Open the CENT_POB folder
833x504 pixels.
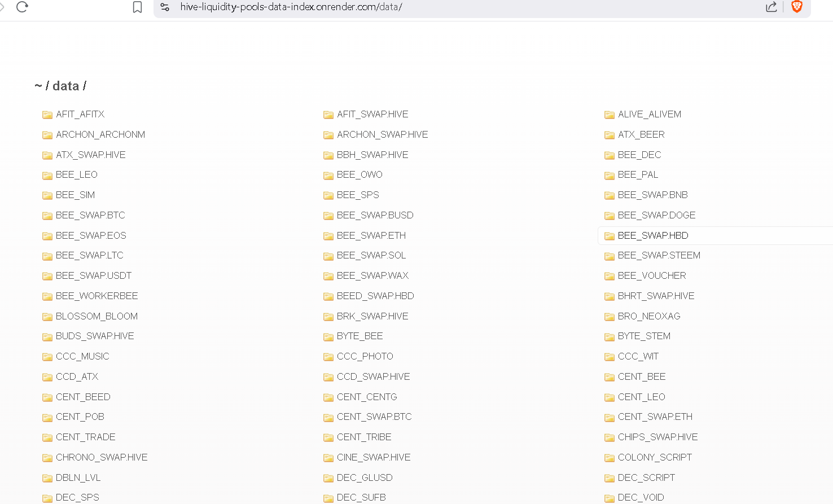coord(80,417)
